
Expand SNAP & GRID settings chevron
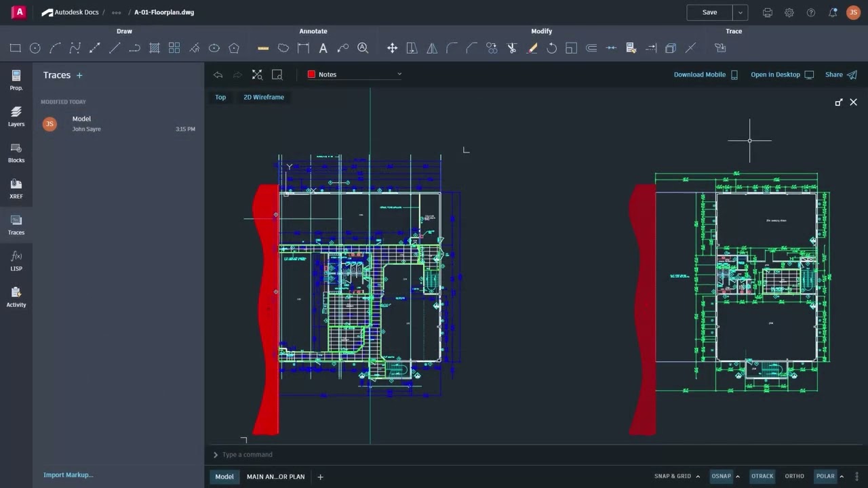(698, 476)
